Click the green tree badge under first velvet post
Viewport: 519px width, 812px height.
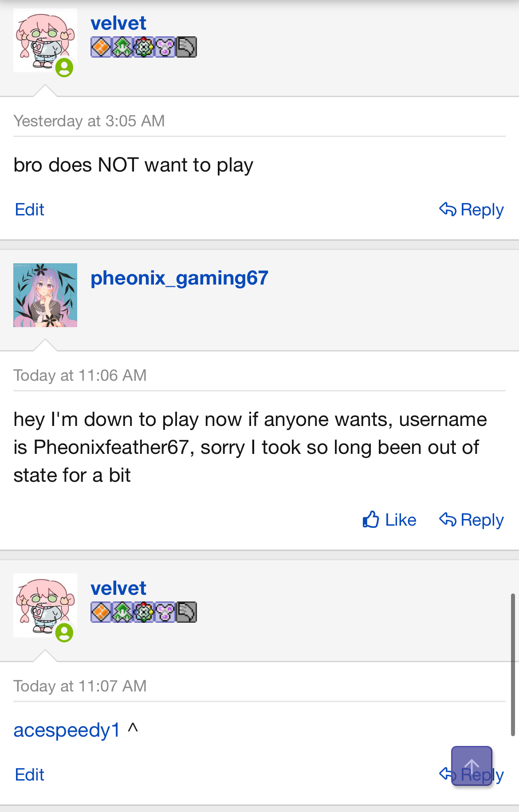(122, 47)
